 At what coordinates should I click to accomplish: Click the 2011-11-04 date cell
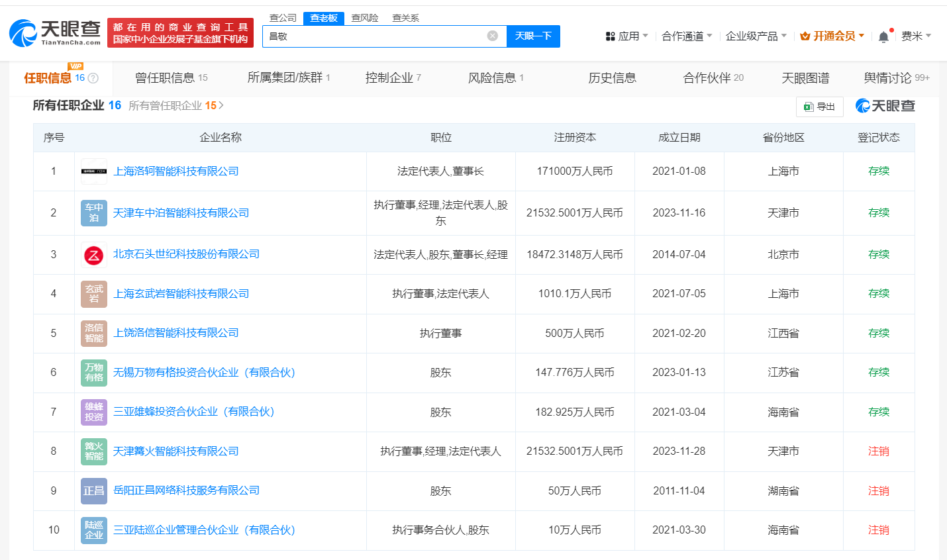679,491
